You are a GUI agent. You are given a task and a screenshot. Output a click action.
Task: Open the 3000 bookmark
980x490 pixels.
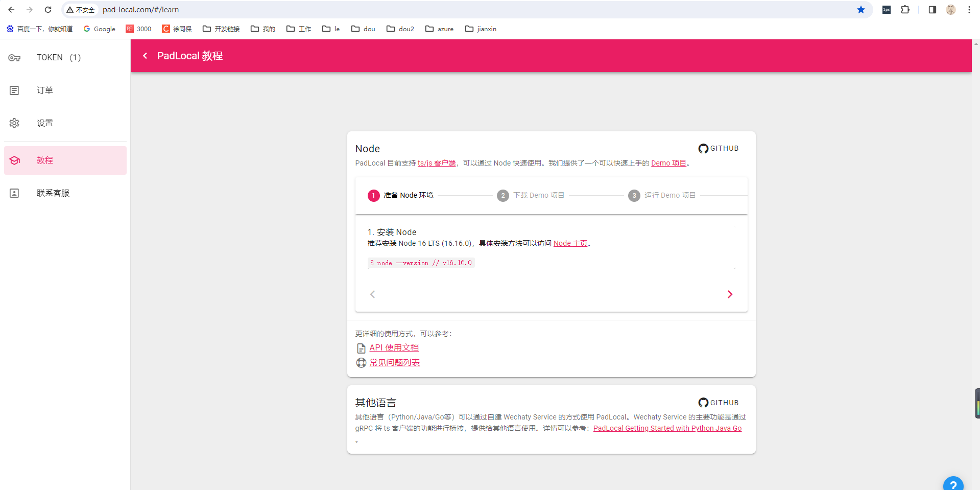click(x=139, y=29)
